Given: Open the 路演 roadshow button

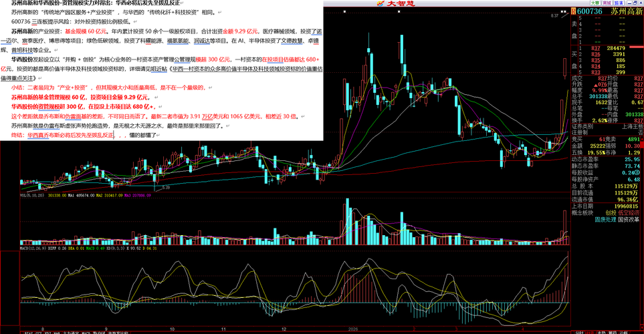Looking at the screenshot, I should point(619,3).
